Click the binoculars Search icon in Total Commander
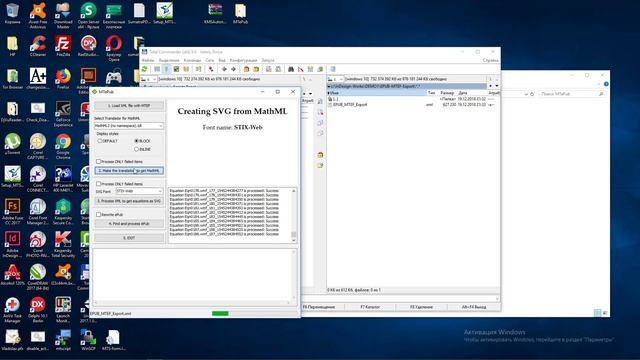 tap(291, 69)
